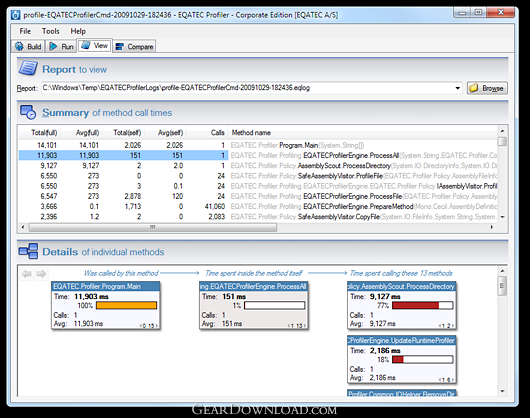Image resolution: width=530 pixels, height=418 pixels.
Task: Select the AssemblyScout.ProcessDirectory row
Action: (x=258, y=166)
